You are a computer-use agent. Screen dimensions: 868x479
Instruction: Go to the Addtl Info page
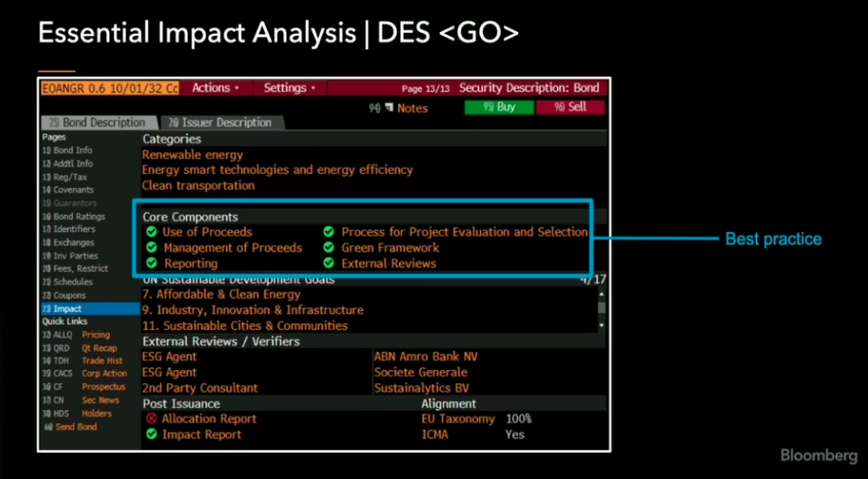point(67,164)
